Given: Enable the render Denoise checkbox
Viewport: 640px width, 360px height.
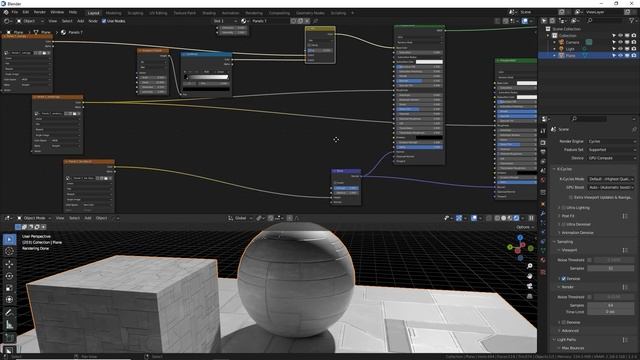Looking at the screenshot, I should click(564, 322).
